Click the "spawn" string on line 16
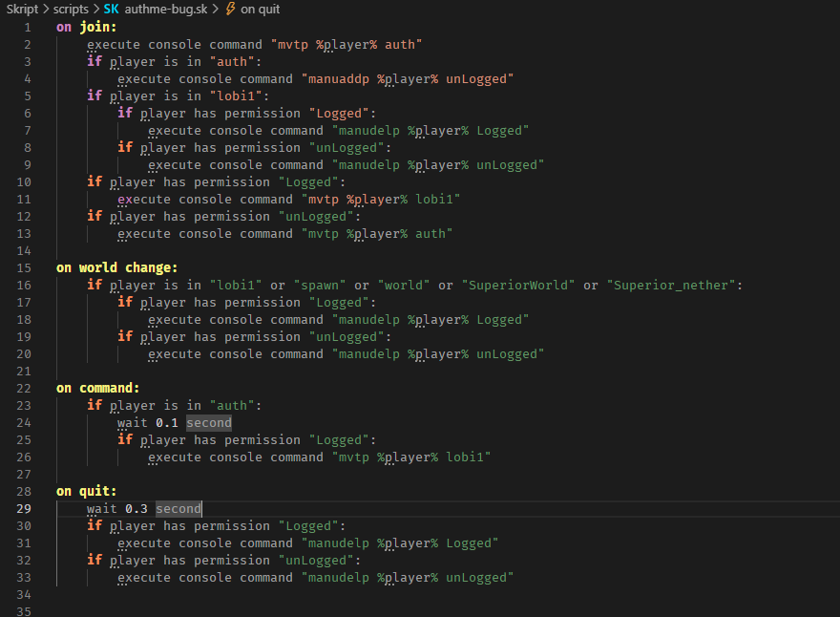840x617 pixels. pos(320,286)
